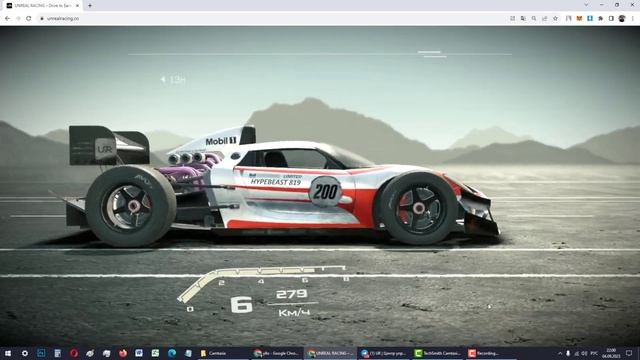This screenshot has width=640, height=360.
Task: Open the page zoom magnifier icon
Action: click(534, 18)
